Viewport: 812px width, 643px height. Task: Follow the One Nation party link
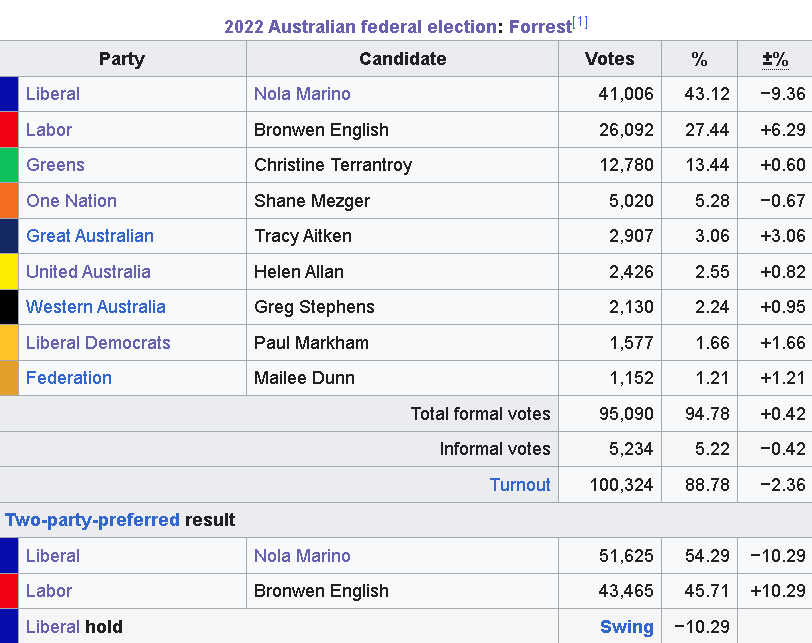(x=71, y=200)
